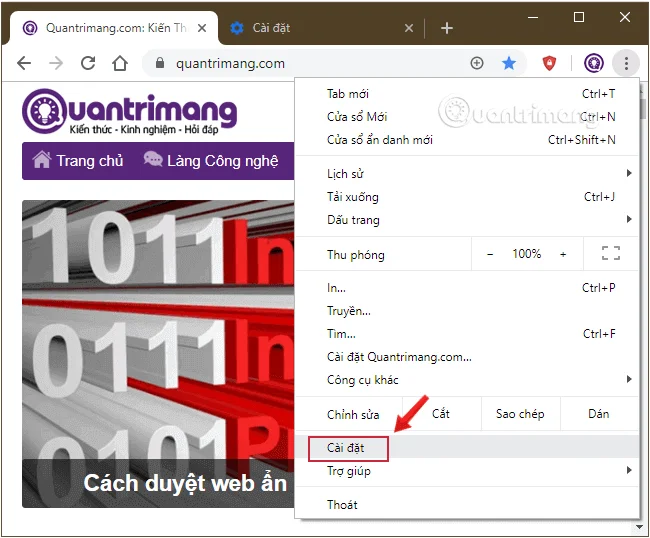Click the 100% zoom level value
Screen dimensions: 650x538
point(526,254)
